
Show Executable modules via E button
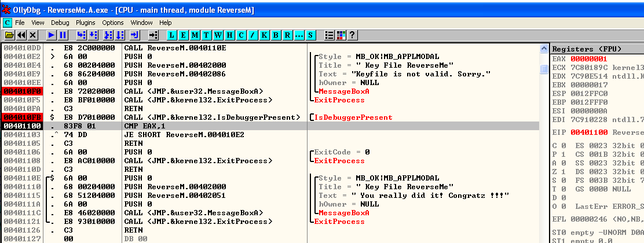(183, 35)
